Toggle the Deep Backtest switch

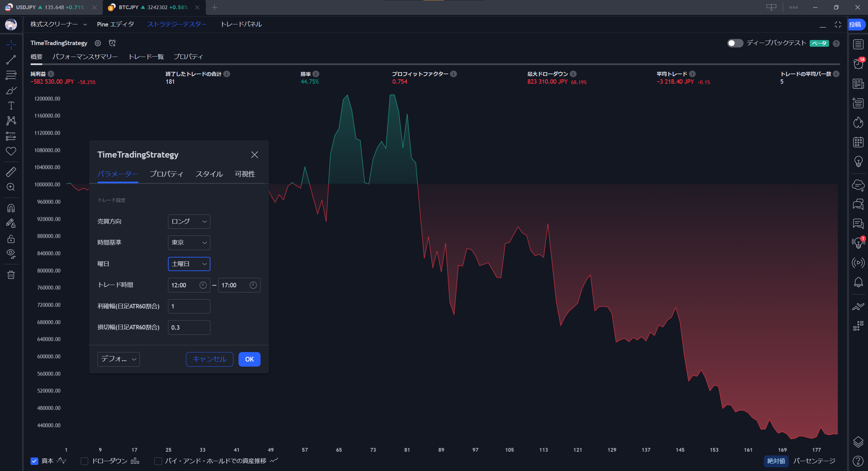[x=735, y=43]
